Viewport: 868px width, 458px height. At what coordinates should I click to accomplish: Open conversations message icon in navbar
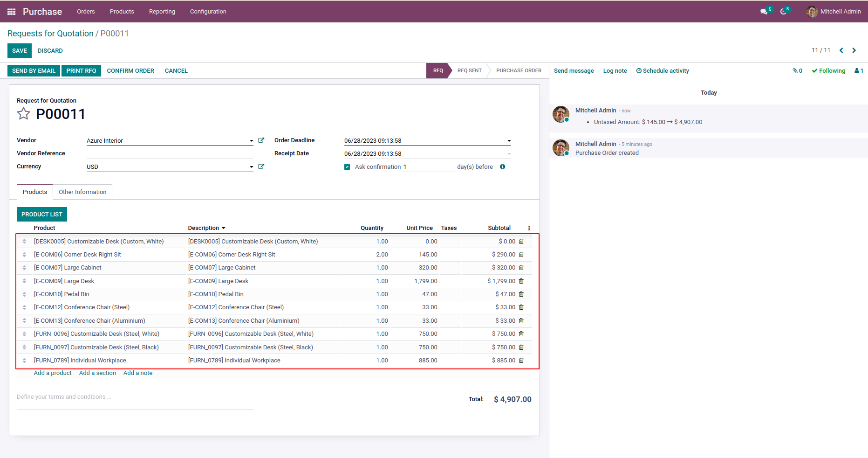click(764, 12)
